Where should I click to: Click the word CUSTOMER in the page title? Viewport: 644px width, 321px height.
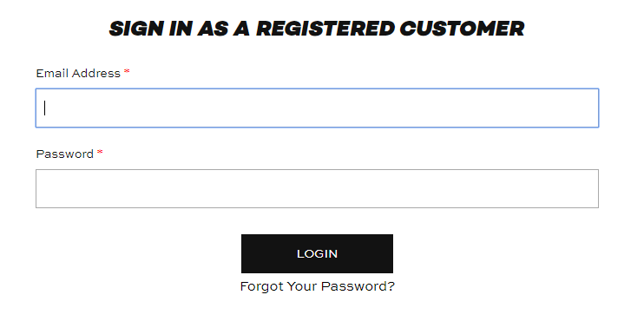click(x=462, y=29)
